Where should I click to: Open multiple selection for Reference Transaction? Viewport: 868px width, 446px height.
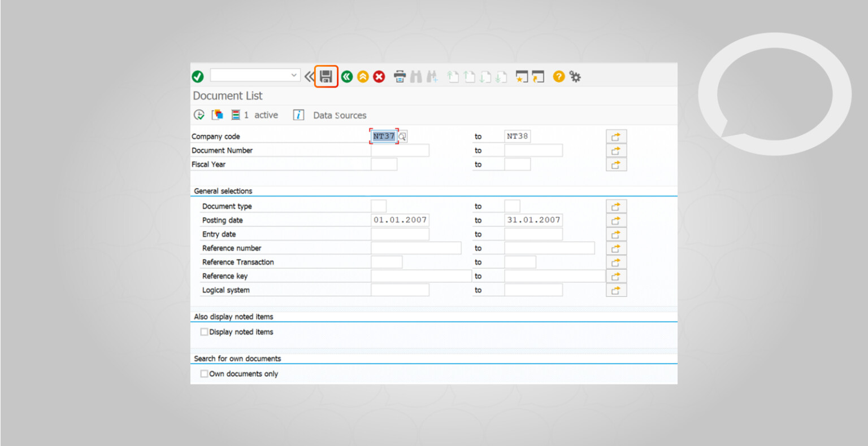tap(616, 263)
